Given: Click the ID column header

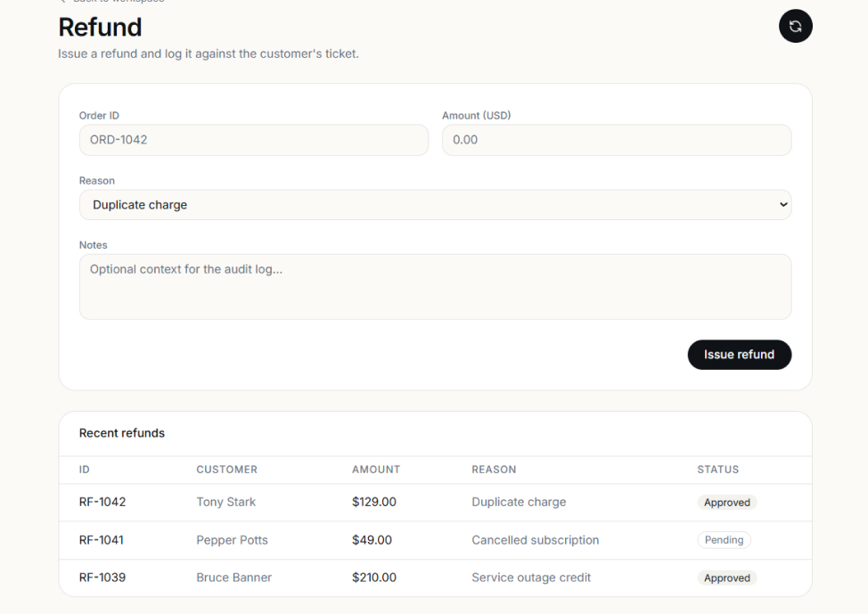Looking at the screenshot, I should click(x=84, y=470).
